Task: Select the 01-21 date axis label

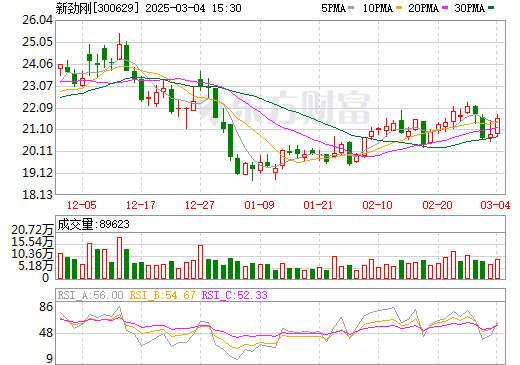Action: tap(318, 205)
